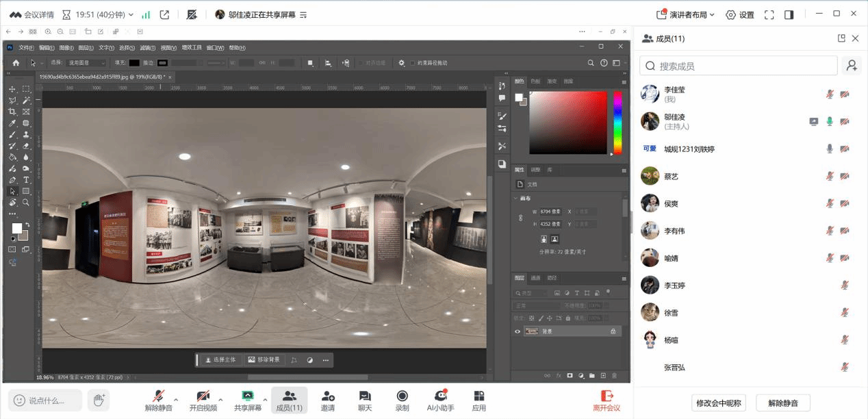The image size is (868, 419).
Task: Open the 选择 活用图层 dropdown in options bar
Action: point(86,63)
